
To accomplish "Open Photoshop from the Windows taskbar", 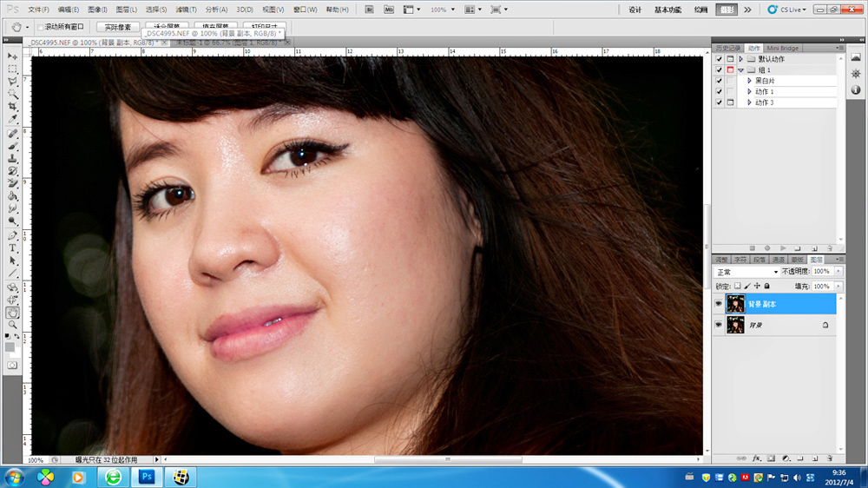I will 147,477.
